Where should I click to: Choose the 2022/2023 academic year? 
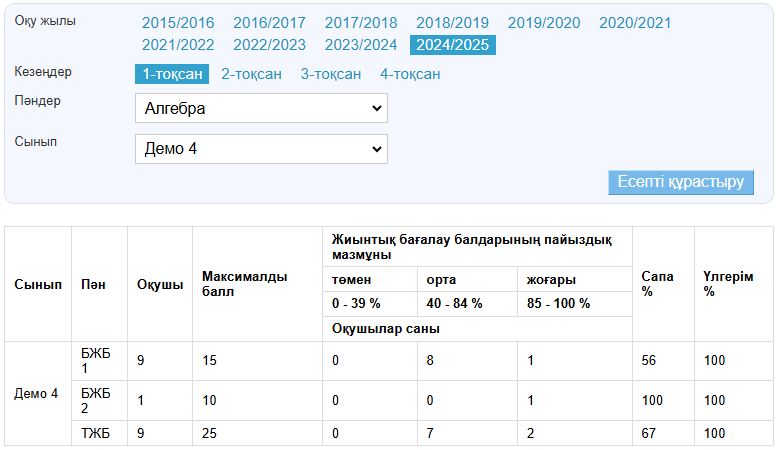coord(270,45)
